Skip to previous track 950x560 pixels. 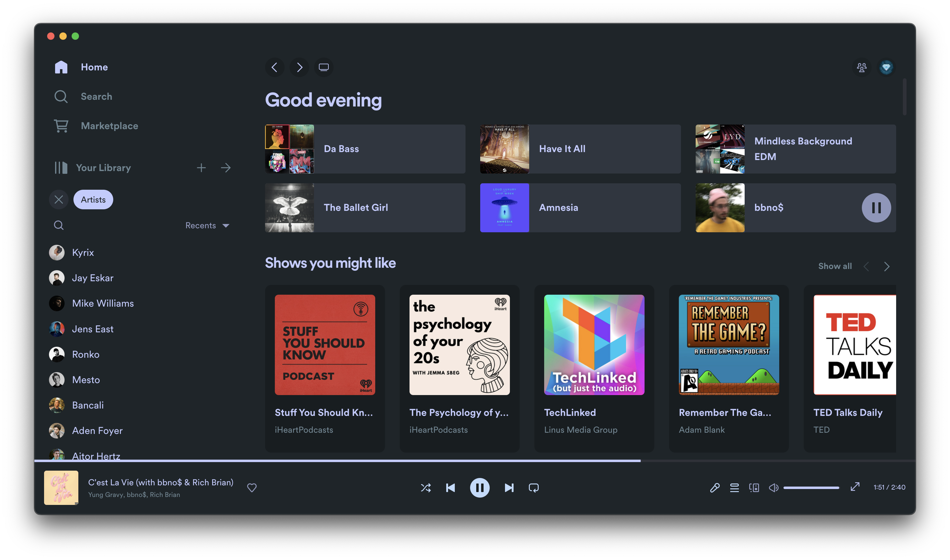pos(451,487)
